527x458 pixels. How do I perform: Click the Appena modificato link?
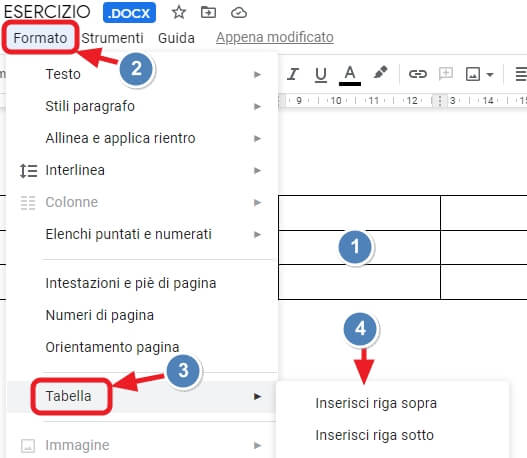275,37
